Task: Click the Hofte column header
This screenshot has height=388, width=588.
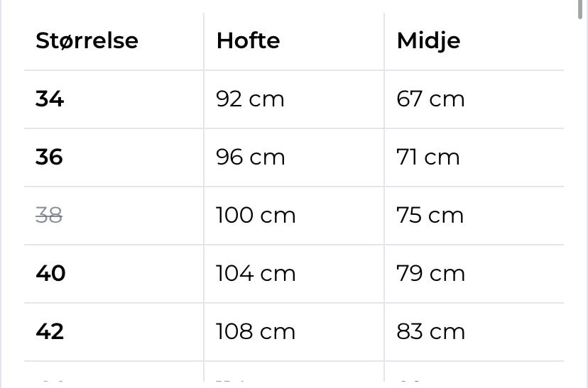Action: (249, 41)
